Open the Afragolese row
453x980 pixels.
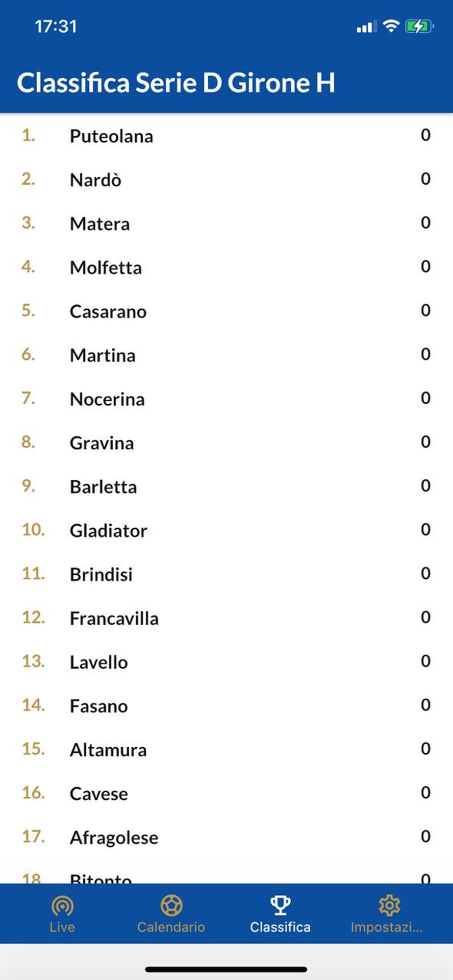(x=226, y=837)
